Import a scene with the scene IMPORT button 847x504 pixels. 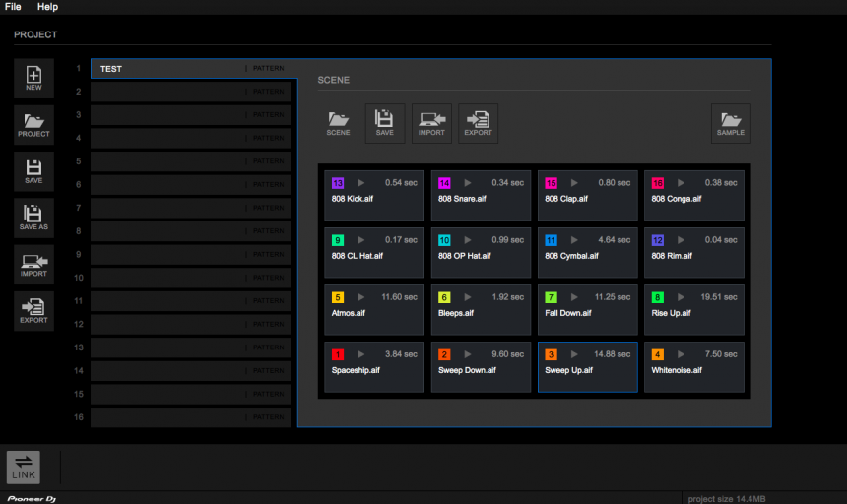[x=431, y=124]
